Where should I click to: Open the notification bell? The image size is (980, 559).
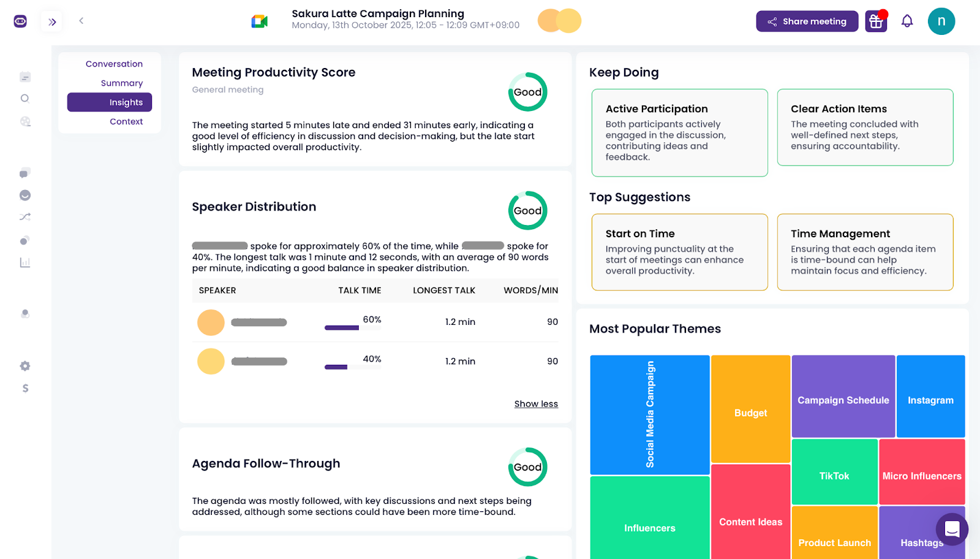907,21
